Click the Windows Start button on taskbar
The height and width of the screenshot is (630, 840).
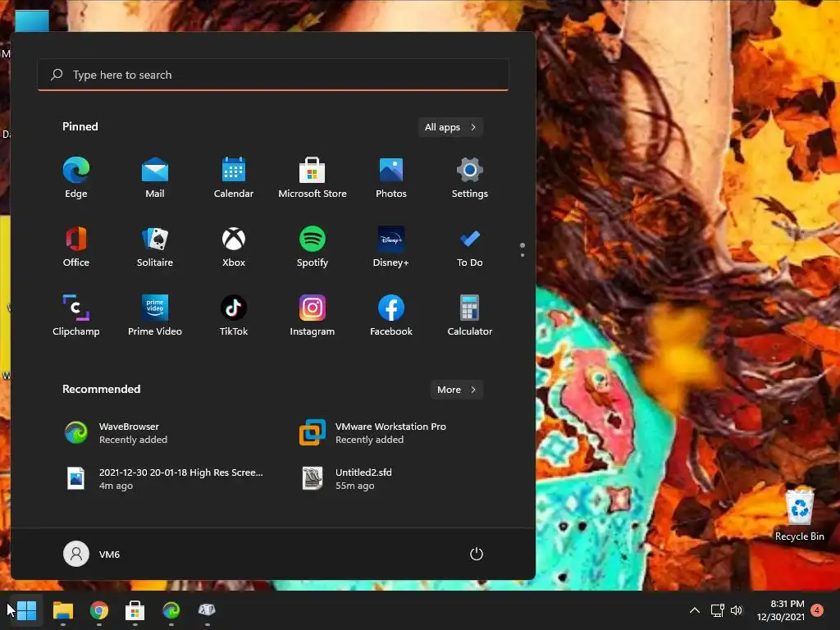click(26, 610)
